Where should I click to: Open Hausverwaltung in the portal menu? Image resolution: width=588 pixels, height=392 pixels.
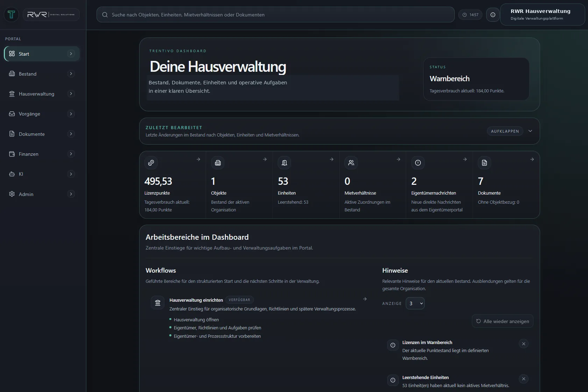click(42, 94)
